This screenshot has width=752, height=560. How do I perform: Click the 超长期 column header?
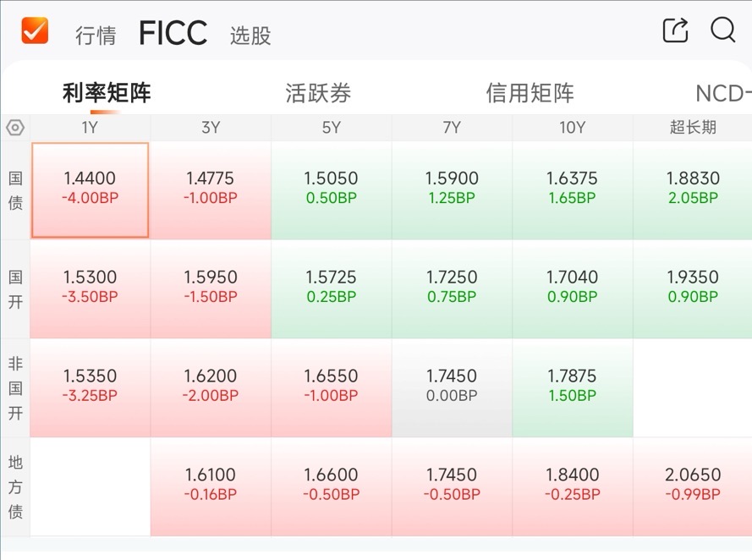coord(693,128)
